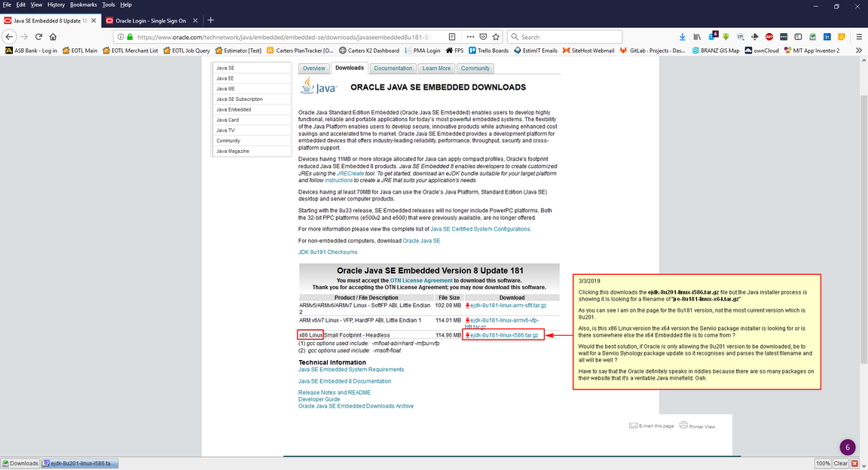Click the Printer View icon on the page
This screenshot has height=470, width=868.
[685, 424]
